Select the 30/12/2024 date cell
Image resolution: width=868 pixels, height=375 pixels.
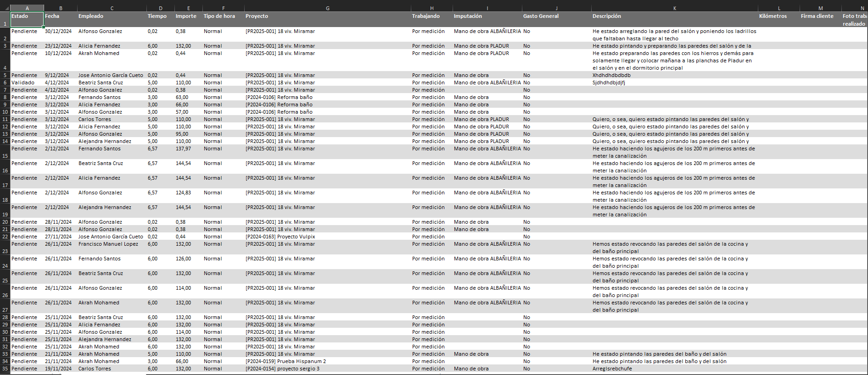click(58, 31)
